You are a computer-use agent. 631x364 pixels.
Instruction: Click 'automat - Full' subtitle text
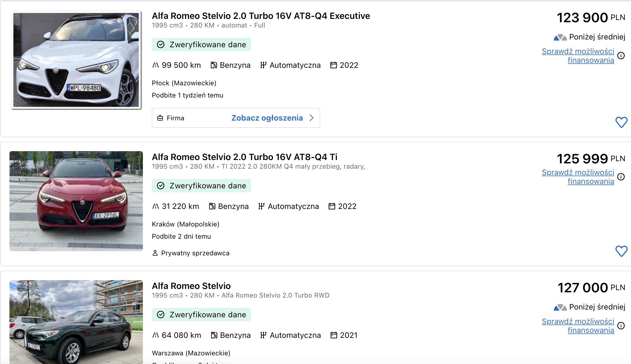pyautogui.click(x=243, y=25)
